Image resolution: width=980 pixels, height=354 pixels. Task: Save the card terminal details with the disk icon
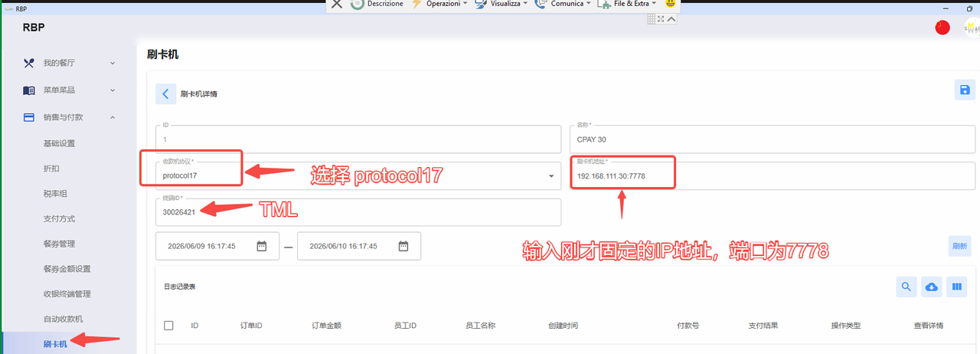click(x=965, y=90)
